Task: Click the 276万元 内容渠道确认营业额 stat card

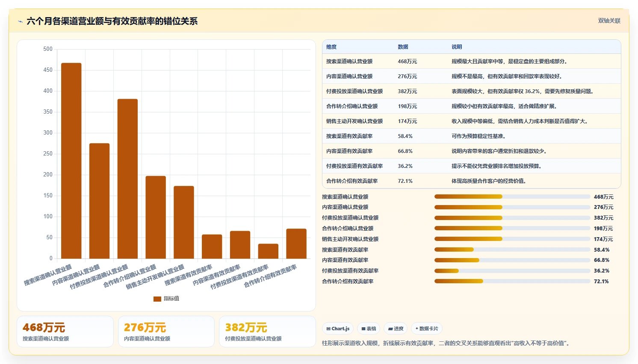Action: tap(166, 332)
